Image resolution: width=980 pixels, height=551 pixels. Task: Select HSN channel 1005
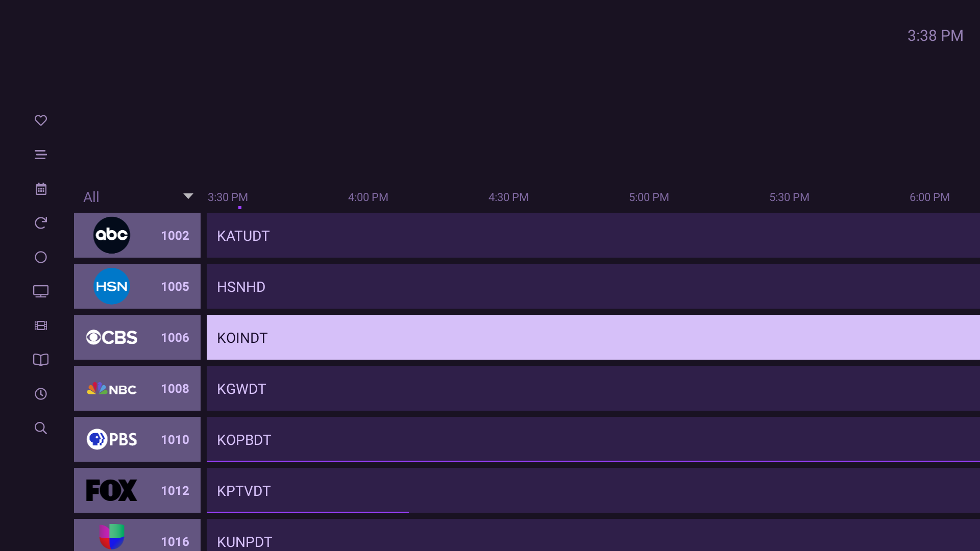(x=137, y=286)
